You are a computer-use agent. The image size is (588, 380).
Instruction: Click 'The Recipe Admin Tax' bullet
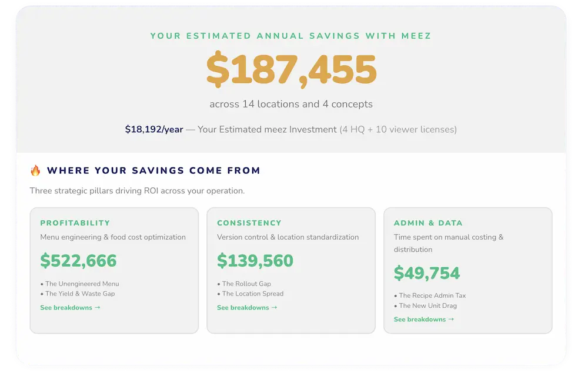(x=430, y=295)
